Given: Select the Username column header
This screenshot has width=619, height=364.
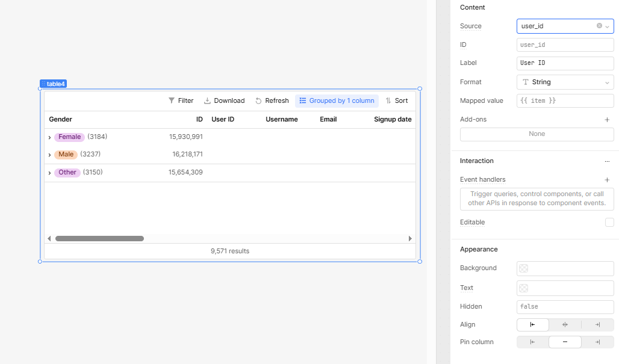Looking at the screenshot, I should coord(281,119).
